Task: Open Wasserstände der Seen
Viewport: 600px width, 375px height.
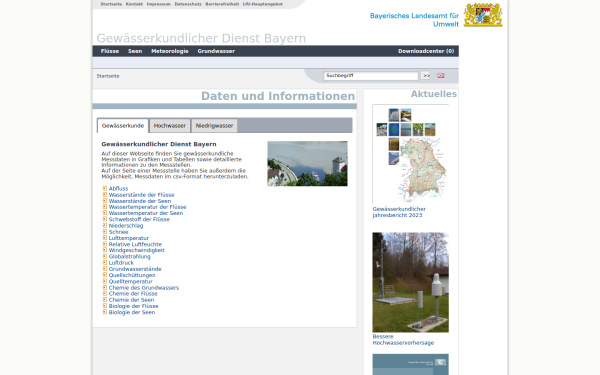Action: (140, 201)
